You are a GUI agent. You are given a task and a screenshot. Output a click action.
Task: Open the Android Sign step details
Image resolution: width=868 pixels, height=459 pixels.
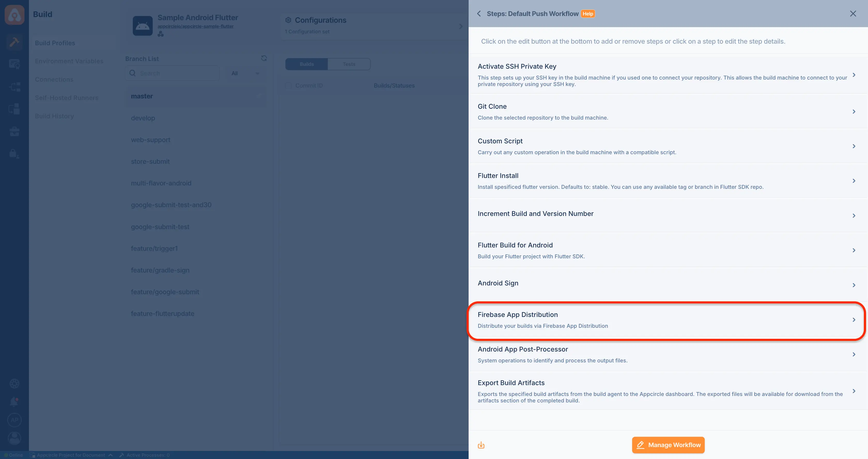668,284
